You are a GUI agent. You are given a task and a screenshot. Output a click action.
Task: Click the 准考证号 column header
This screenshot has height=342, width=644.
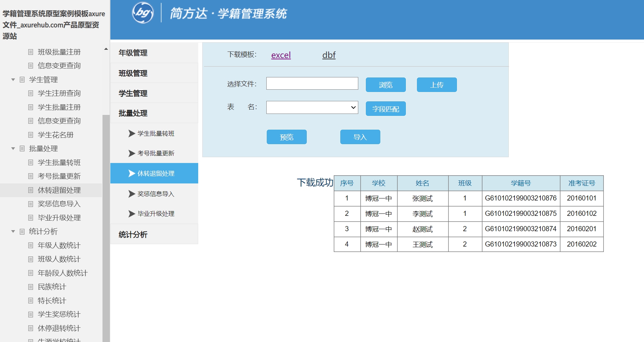(x=582, y=183)
